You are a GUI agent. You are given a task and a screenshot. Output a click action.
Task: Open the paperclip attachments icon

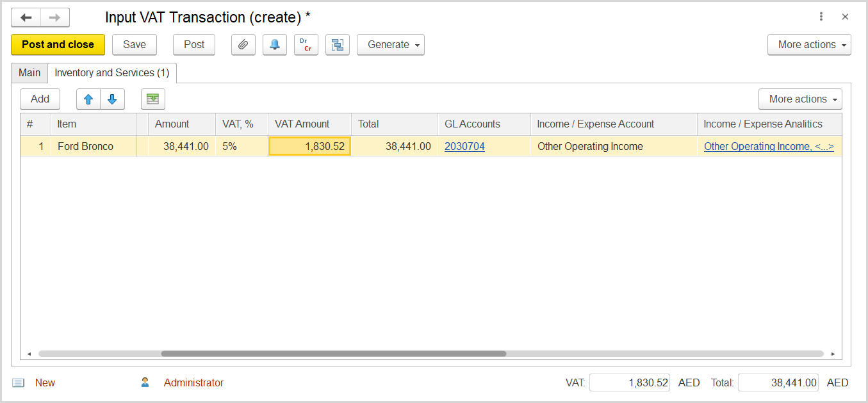pos(243,45)
